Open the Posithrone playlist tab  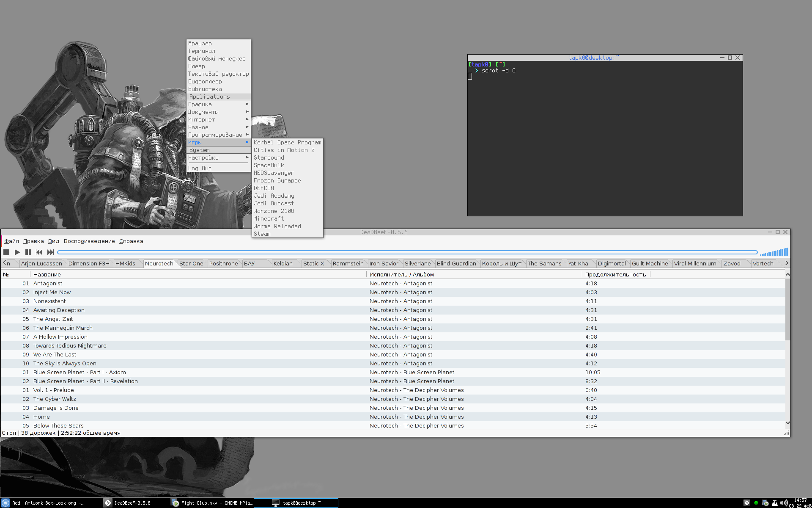pos(224,263)
